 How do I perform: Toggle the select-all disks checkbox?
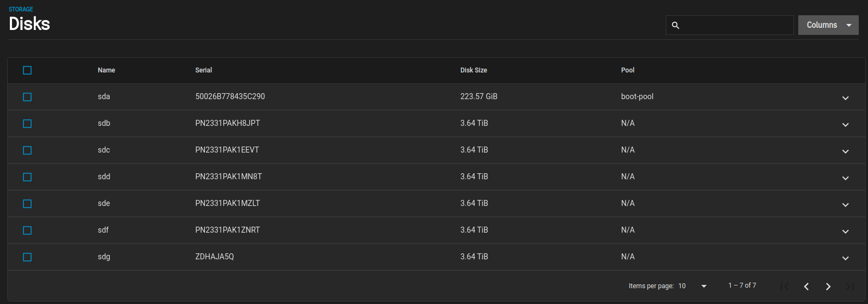[x=27, y=70]
